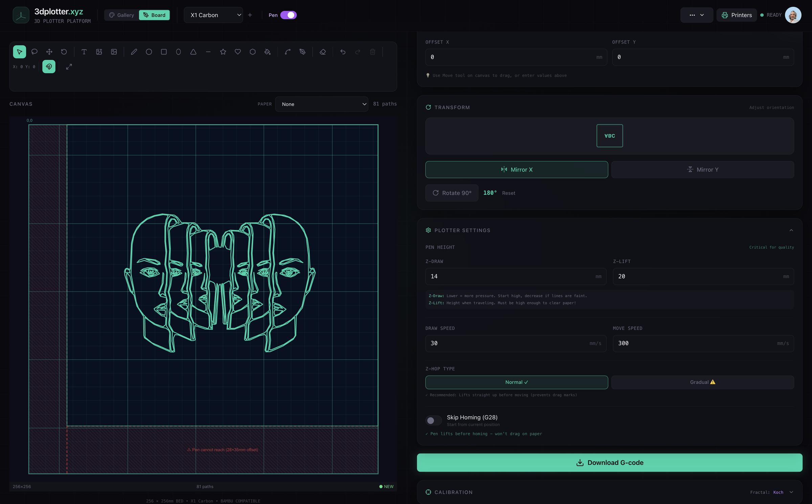The height and width of the screenshot is (504, 812).
Task: Edit the Move Speed field
Action: pos(703,343)
